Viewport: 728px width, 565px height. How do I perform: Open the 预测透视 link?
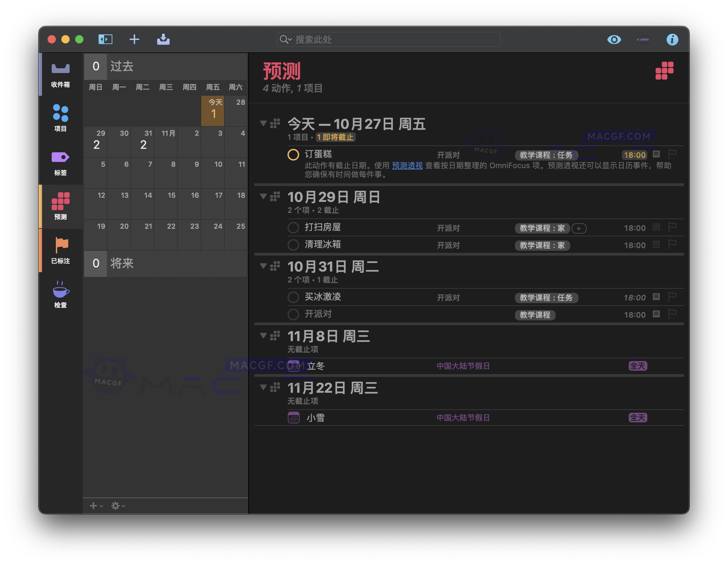(407, 166)
